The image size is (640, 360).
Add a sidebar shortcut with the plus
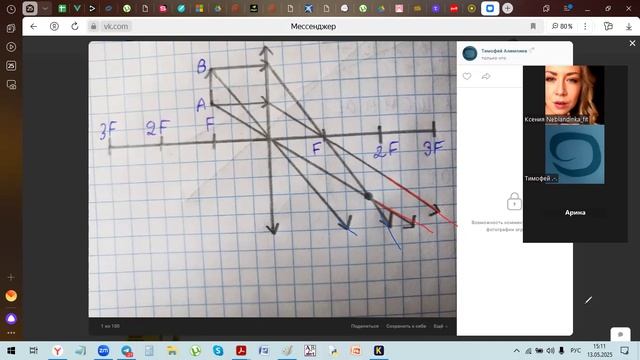tap(11, 277)
